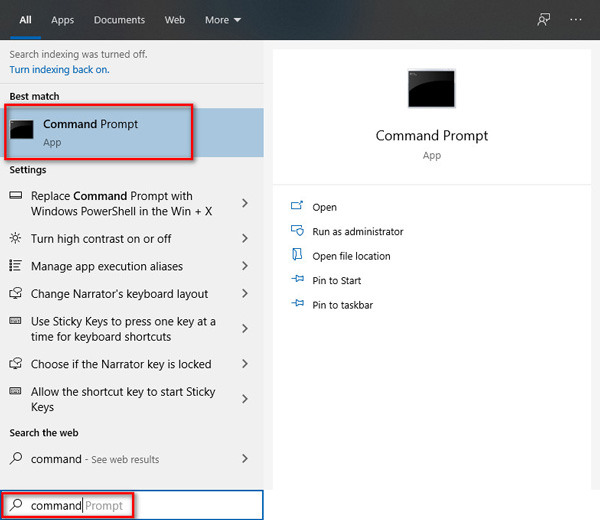Image resolution: width=600 pixels, height=520 pixels.
Task: Click Turn indexing back on link
Action: click(x=59, y=70)
